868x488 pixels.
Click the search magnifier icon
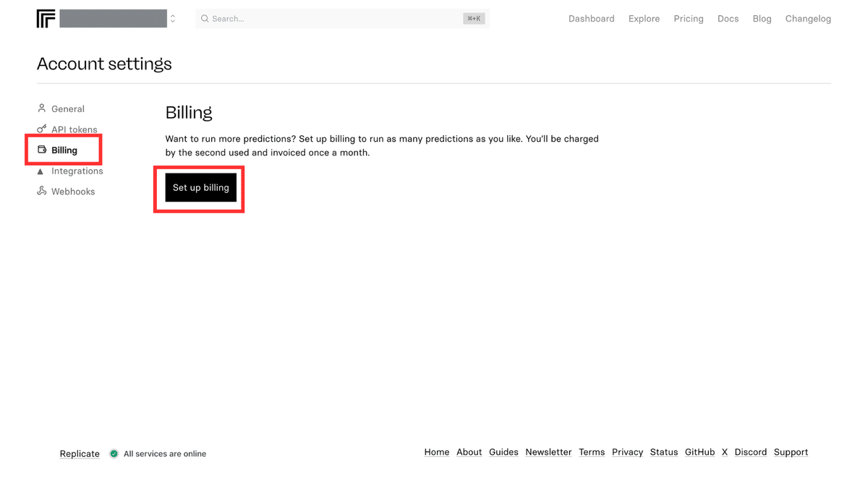click(205, 19)
